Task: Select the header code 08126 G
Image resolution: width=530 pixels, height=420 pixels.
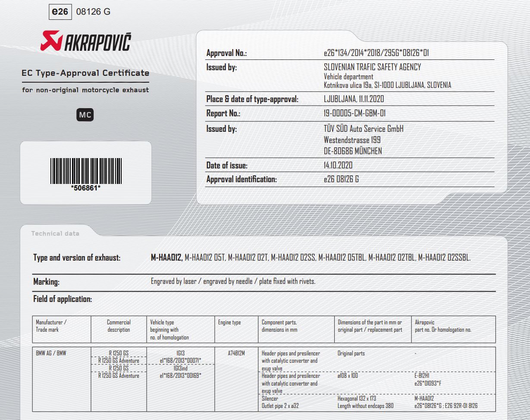Action: click(x=93, y=12)
